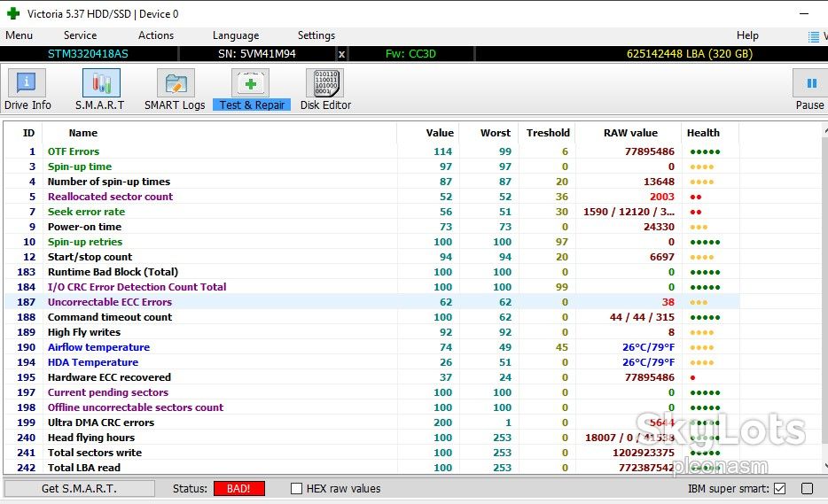Click the 2003 raw value for reallocated sectors
The image size is (828, 504).
coord(661,197)
